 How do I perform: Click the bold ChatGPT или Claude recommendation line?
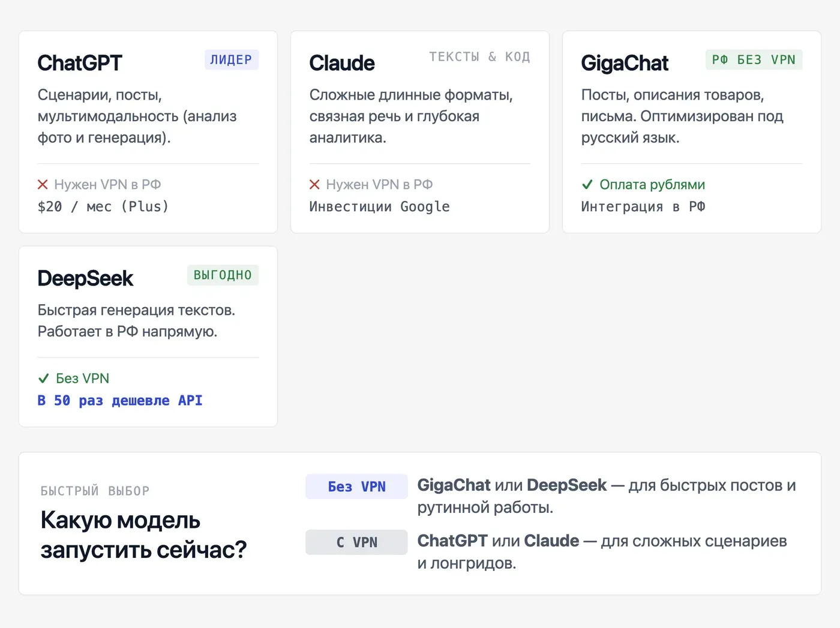(602, 552)
